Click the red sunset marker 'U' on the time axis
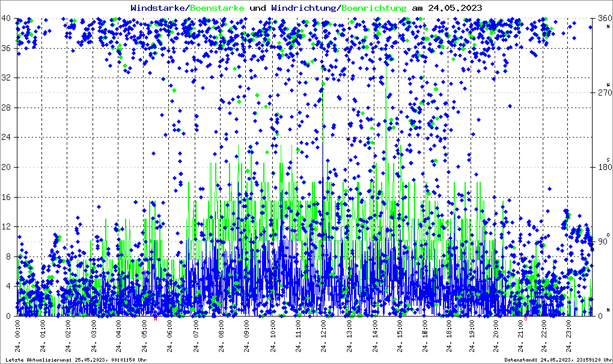 [x=526, y=319]
